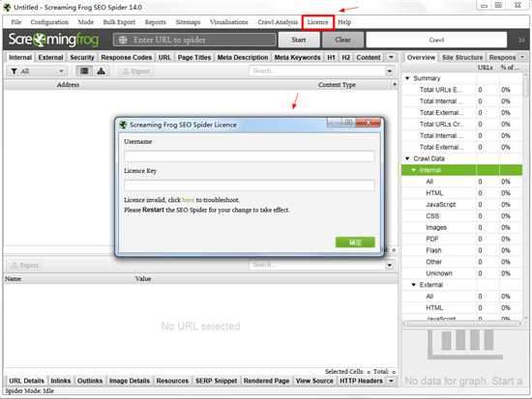Select the URL tab

coord(164,57)
